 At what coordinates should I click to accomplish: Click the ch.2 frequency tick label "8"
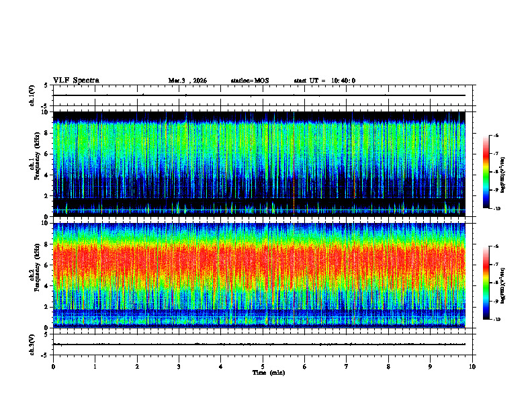[x=47, y=244]
